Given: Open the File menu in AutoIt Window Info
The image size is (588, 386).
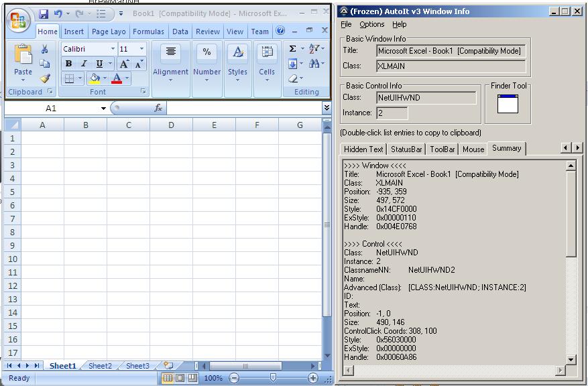Looking at the screenshot, I should [346, 24].
